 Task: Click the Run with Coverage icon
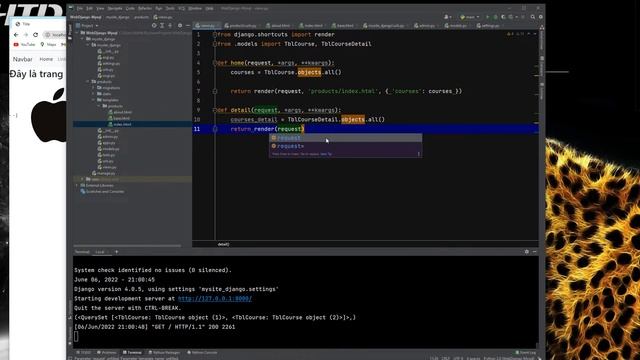click(503, 17)
